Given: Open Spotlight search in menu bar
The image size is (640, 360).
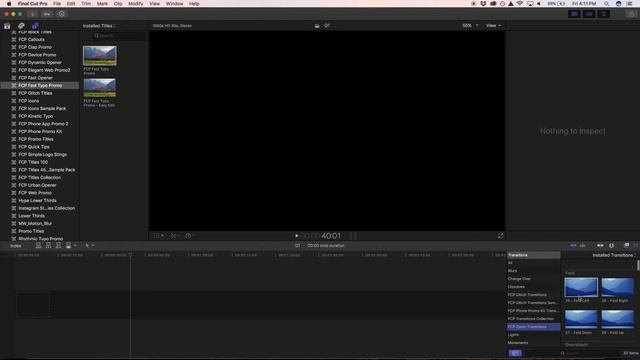Looking at the screenshot, I should click(x=607, y=4).
